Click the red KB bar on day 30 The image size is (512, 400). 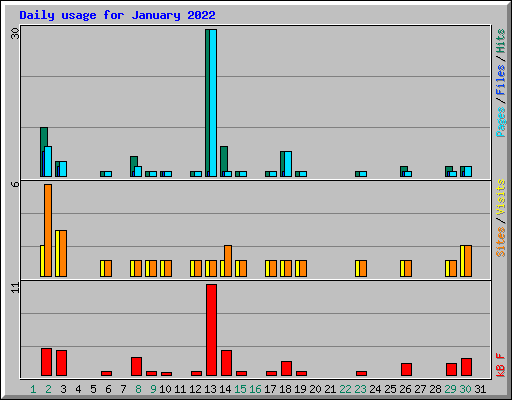tap(466, 367)
